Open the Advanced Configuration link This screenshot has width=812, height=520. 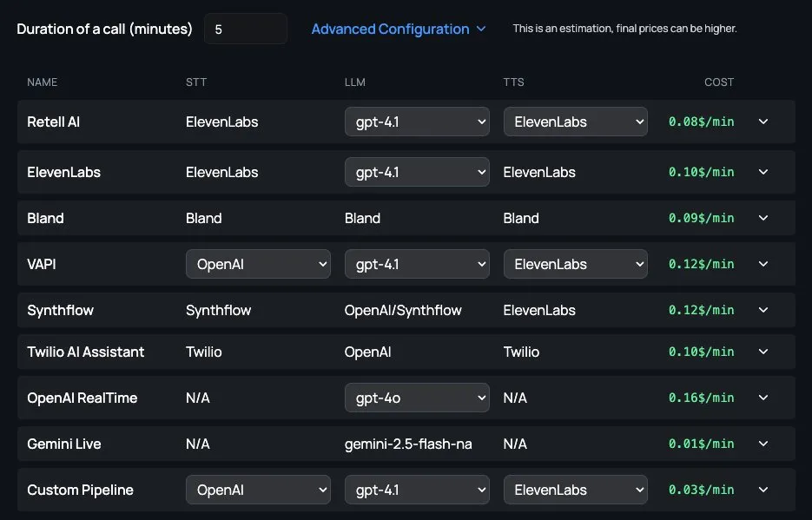tap(399, 29)
